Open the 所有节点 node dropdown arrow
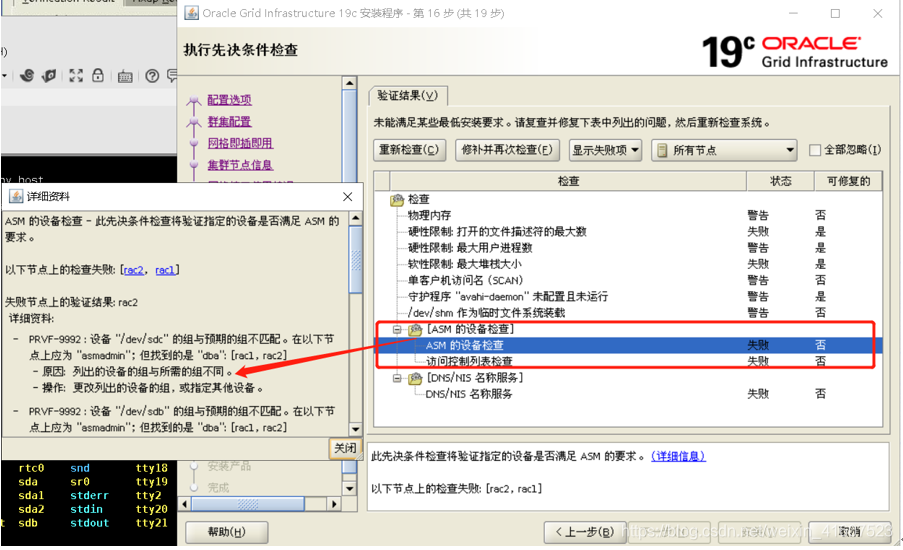The width and height of the screenshot is (903, 550). click(790, 150)
